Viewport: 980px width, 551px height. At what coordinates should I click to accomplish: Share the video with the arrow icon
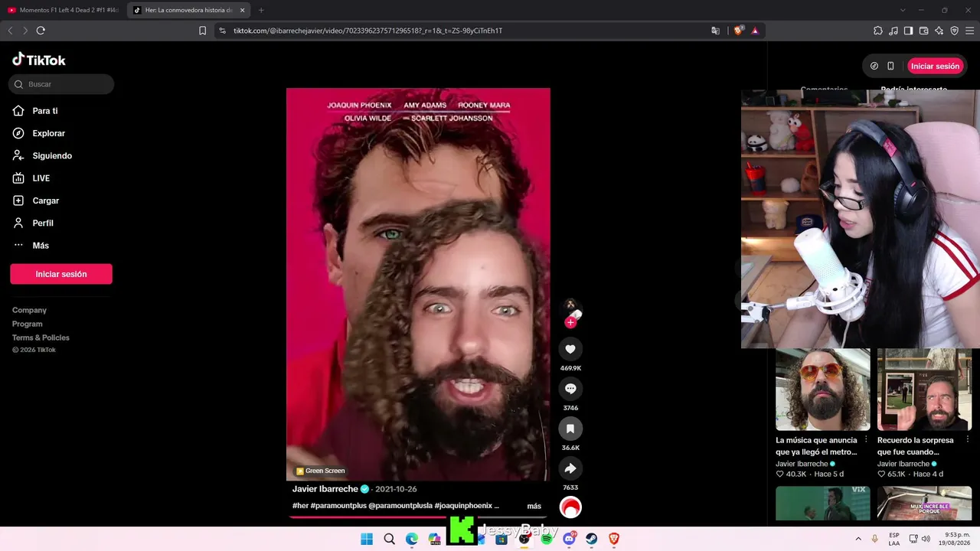pos(570,468)
